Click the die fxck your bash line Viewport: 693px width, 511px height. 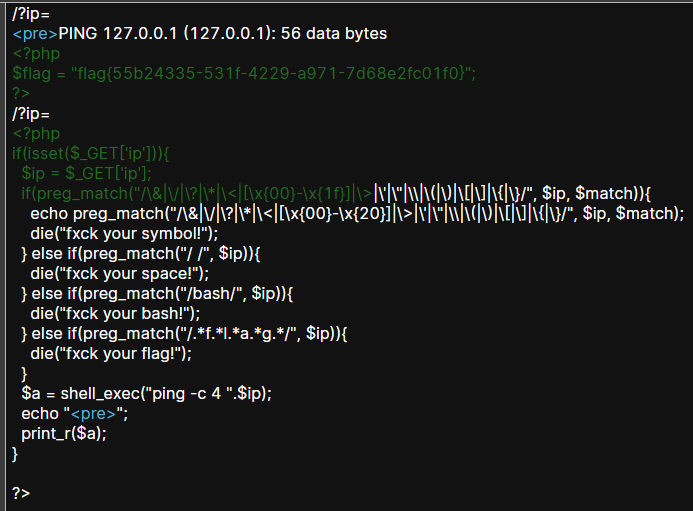115,313
